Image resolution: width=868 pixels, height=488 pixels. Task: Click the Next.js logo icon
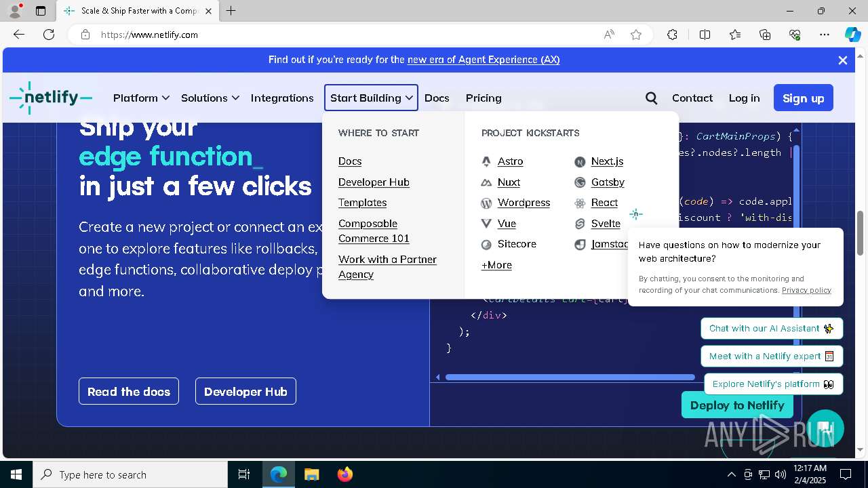coord(580,161)
